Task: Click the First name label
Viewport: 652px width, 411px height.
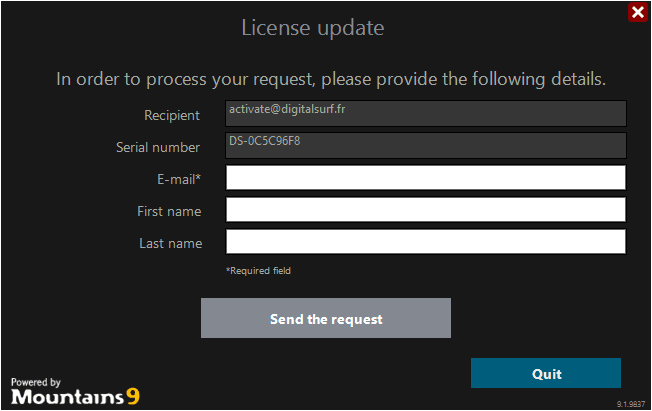Action: tap(169, 211)
